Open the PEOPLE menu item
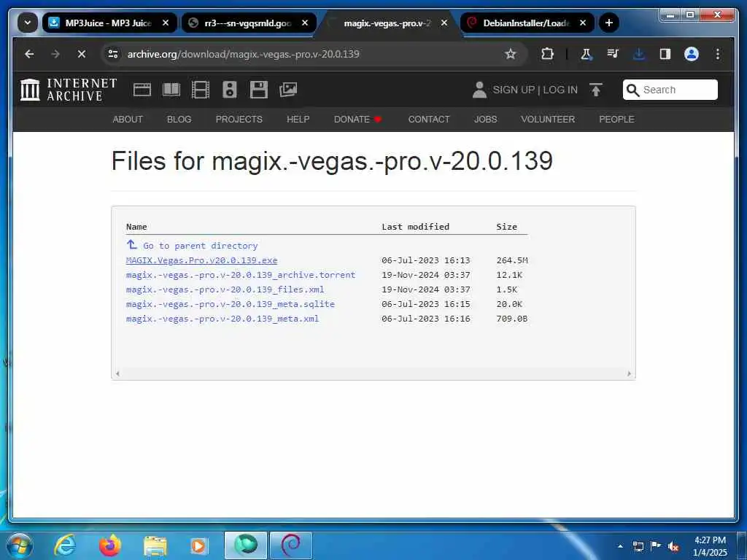 (616, 119)
